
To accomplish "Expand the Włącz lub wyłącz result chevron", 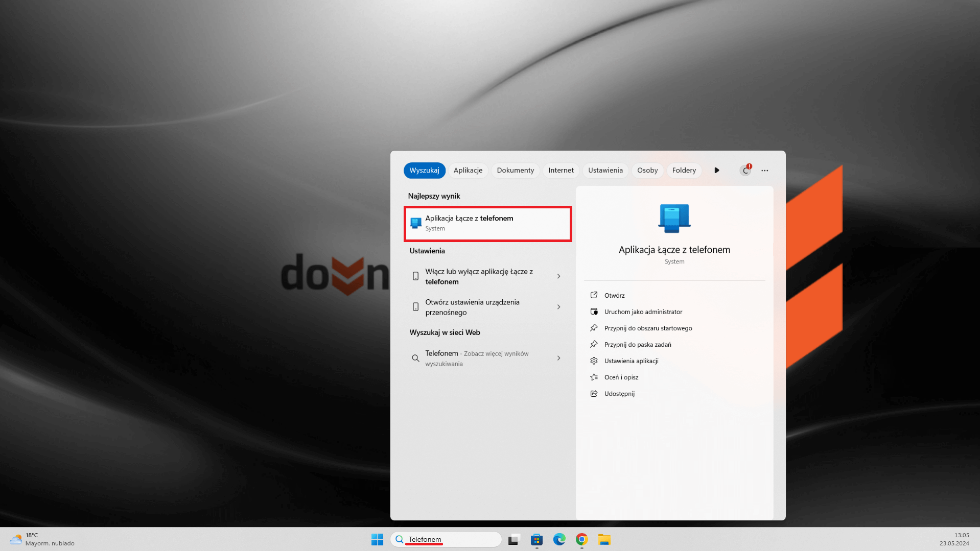I will tap(558, 276).
